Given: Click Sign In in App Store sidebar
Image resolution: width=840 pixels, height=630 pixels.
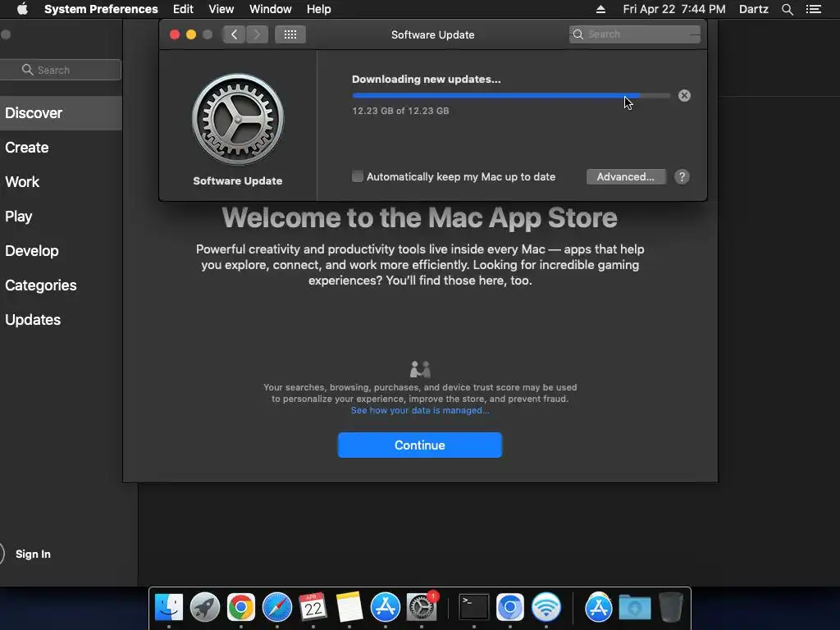Looking at the screenshot, I should coord(33,554).
